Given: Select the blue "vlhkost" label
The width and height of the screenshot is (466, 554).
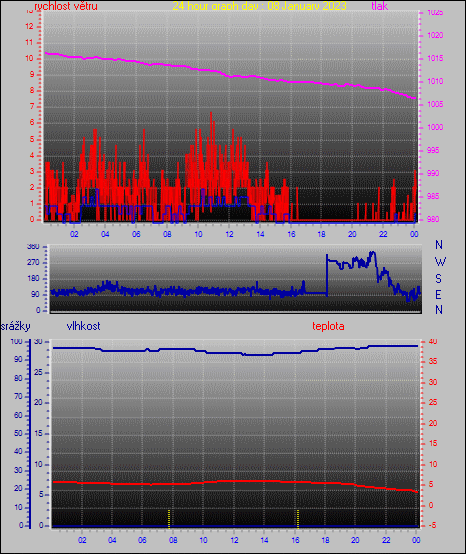Looking at the screenshot, I should tap(83, 326).
